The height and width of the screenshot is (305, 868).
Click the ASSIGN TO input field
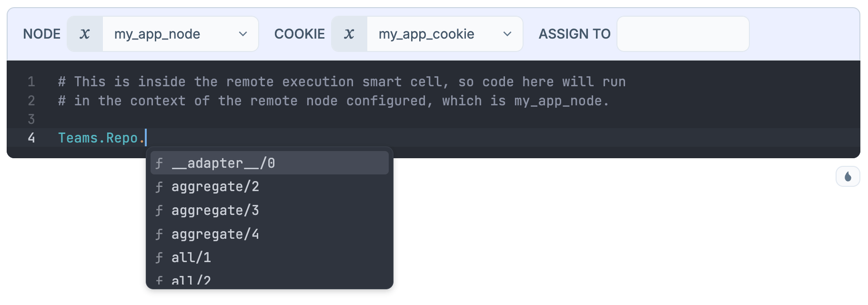coord(683,34)
